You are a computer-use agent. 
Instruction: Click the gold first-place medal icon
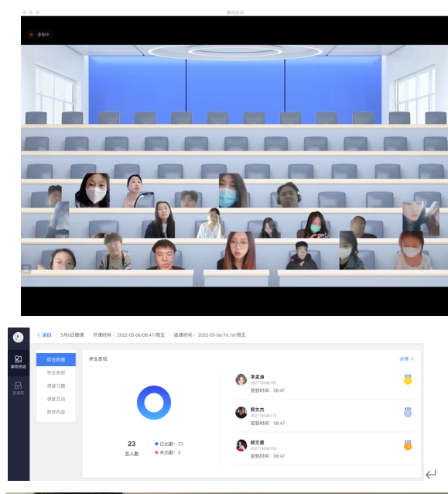click(x=408, y=379)
